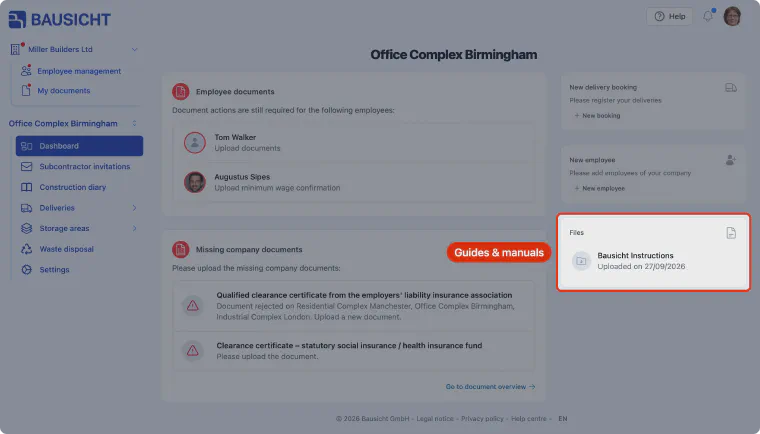Open Subcontractor invitations

pyautogui.click(x=84, y=166)
